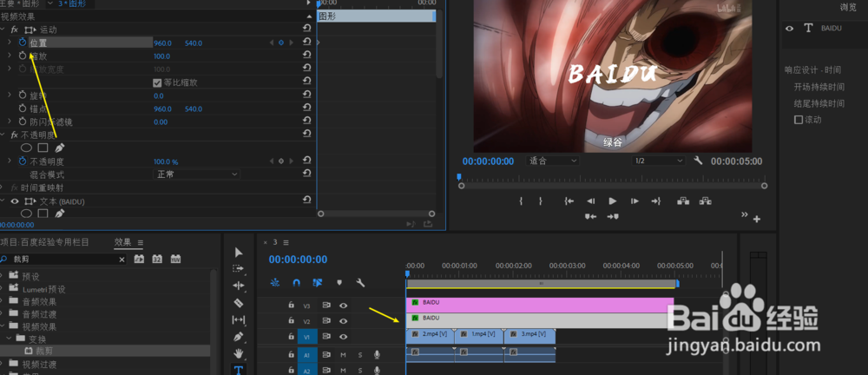
Task: Enable 滚动 checkbox
Action: click(x=799, y=120)
